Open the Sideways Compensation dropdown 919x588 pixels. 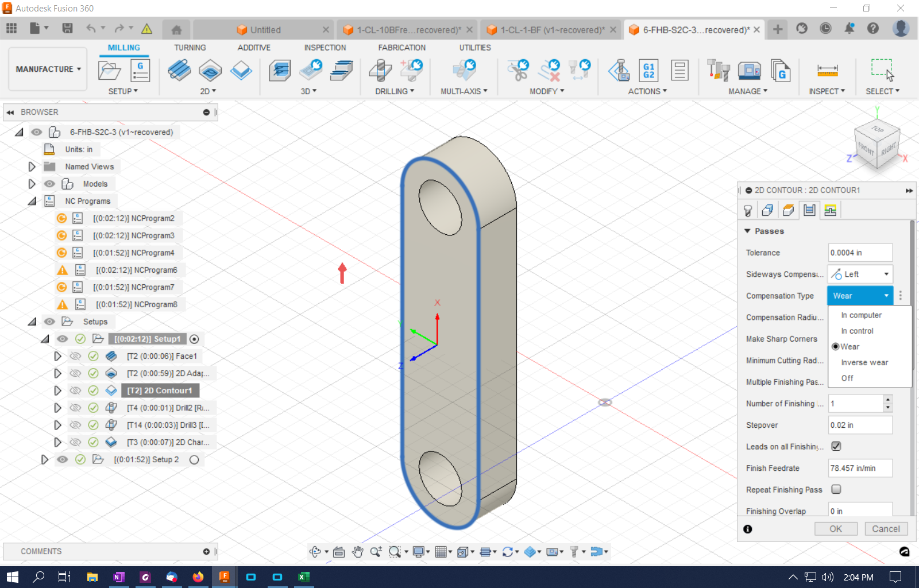pyautogui.click(x=886, y=274)
